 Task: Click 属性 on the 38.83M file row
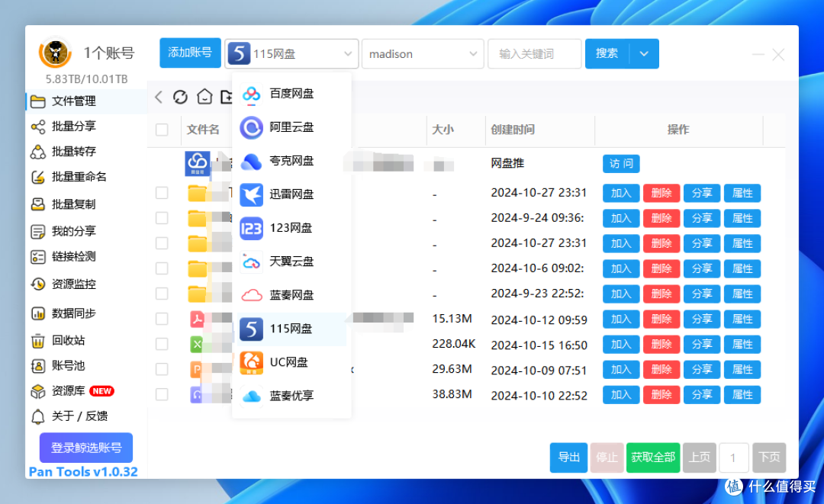click(742, 394)
